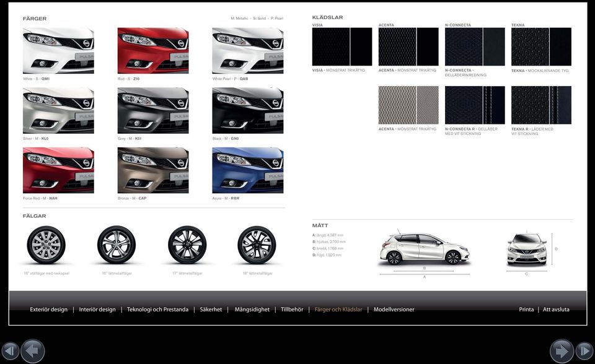Click the 'TEKNA R - LÄDER MED VIT STICKNING' caption
Viewport: 595px width, 364px height.
532,131
